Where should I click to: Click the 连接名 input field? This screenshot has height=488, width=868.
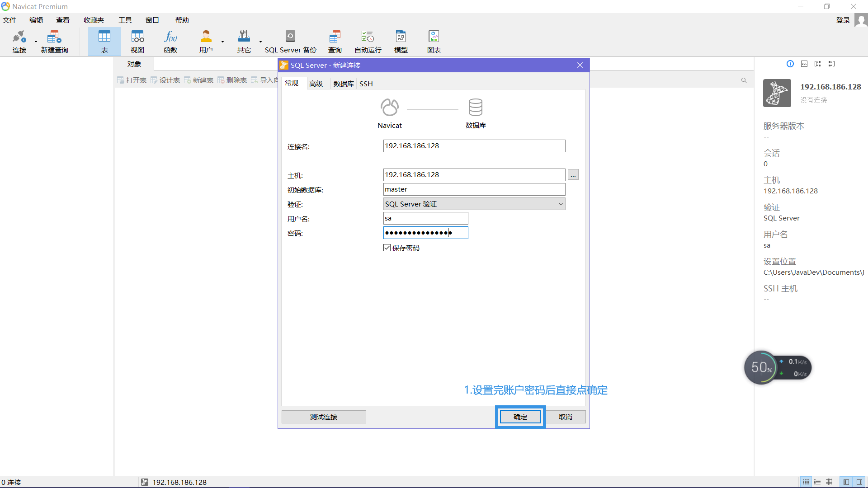click(x=474, y=146)
